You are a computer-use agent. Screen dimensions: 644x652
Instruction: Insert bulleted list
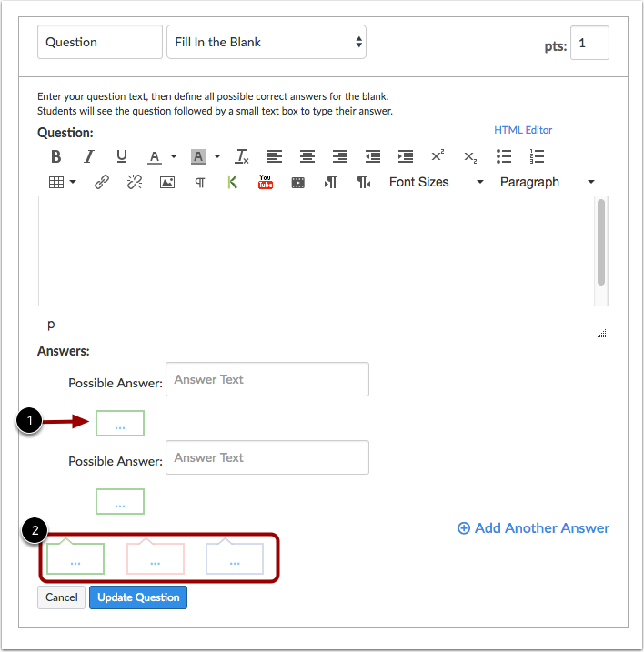(504, 156)
